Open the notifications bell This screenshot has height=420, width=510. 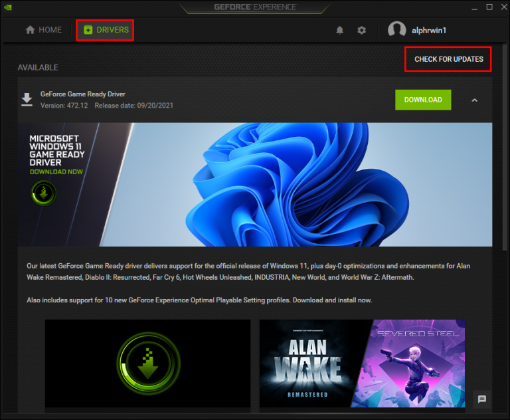point(339,31)
